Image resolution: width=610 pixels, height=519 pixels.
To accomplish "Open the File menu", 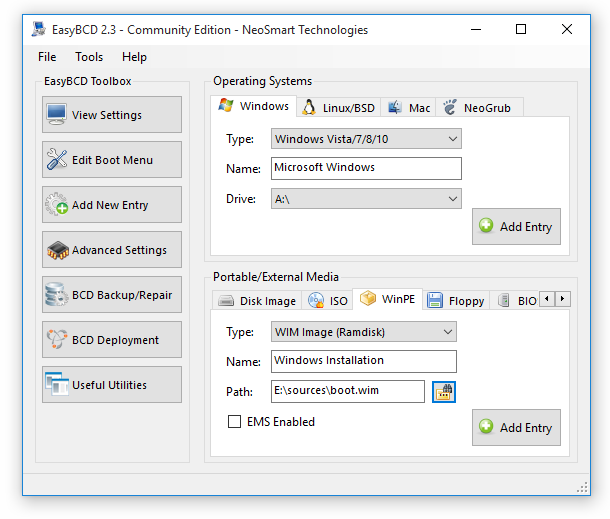I will [47, 57].
